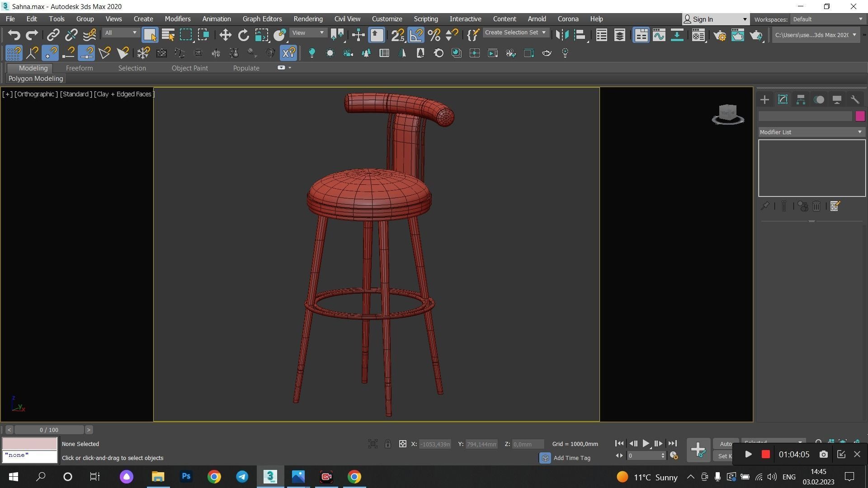Open the Graph Editors menu
The image size is (868, 488).
[x=262, y=19]
